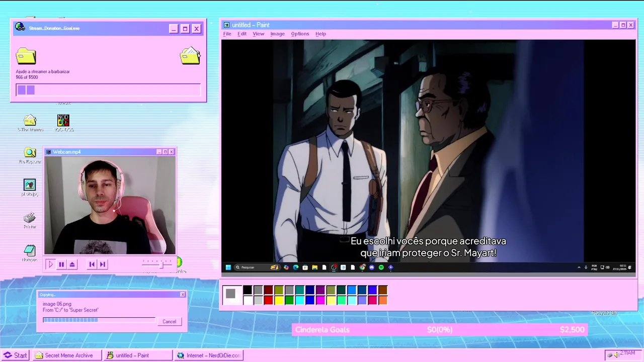Click the Eject button in Webcam.mp4 player
The width and height of the screenshot is (644, 362).
(72, 264)
